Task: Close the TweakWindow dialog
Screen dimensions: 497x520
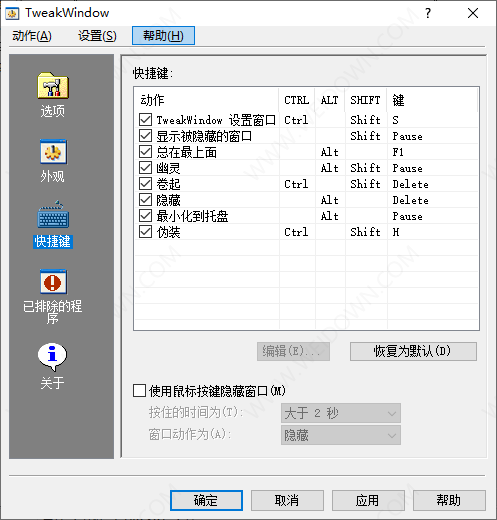Action: point(473,13)
